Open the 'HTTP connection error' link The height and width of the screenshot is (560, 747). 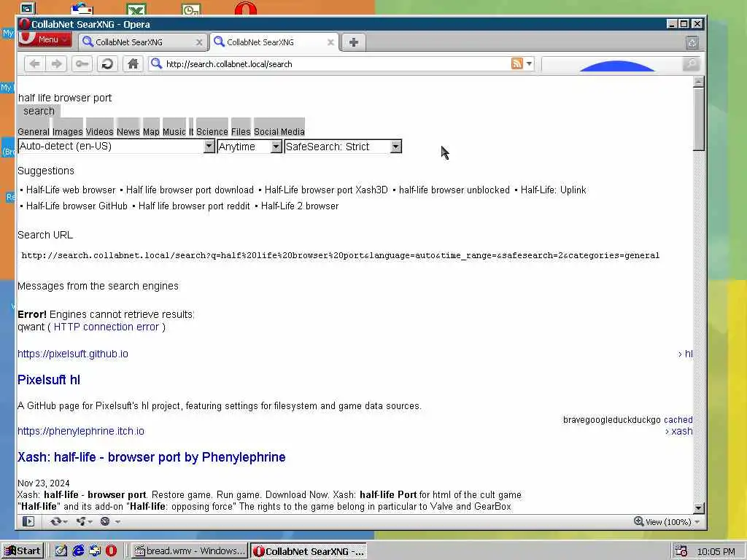point(107,327)
